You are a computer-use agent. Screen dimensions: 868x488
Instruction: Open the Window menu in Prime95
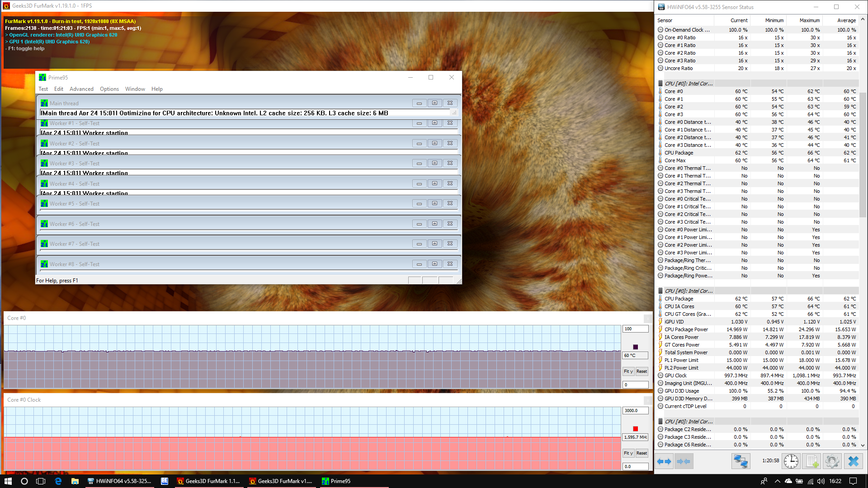click(x=135, y=89)
